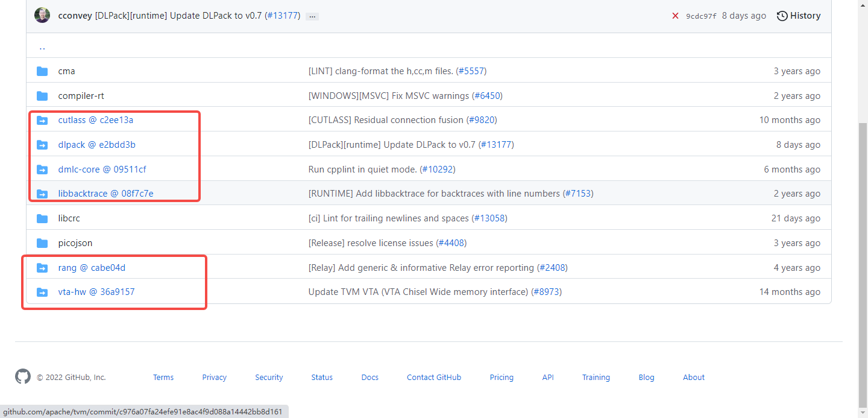Click Pricing in footer menu

pos(502,378)
